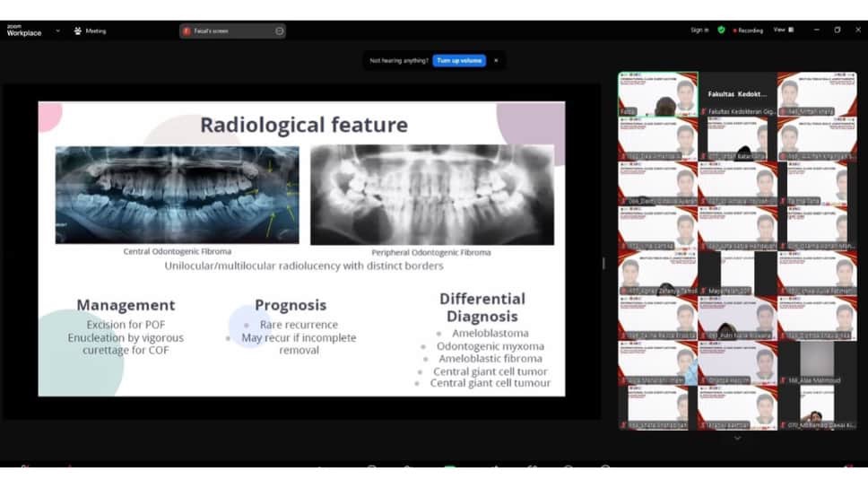Click the Turn up volume button
The image size is (868, 488).
tap(459, 60)
